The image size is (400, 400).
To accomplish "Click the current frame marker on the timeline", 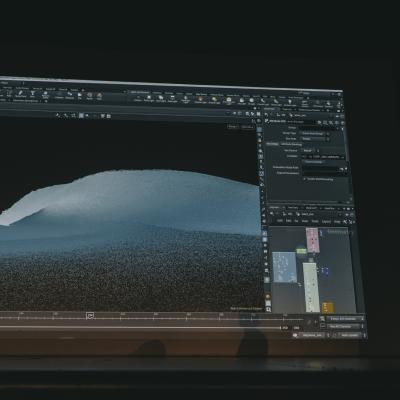I will 90,315.
